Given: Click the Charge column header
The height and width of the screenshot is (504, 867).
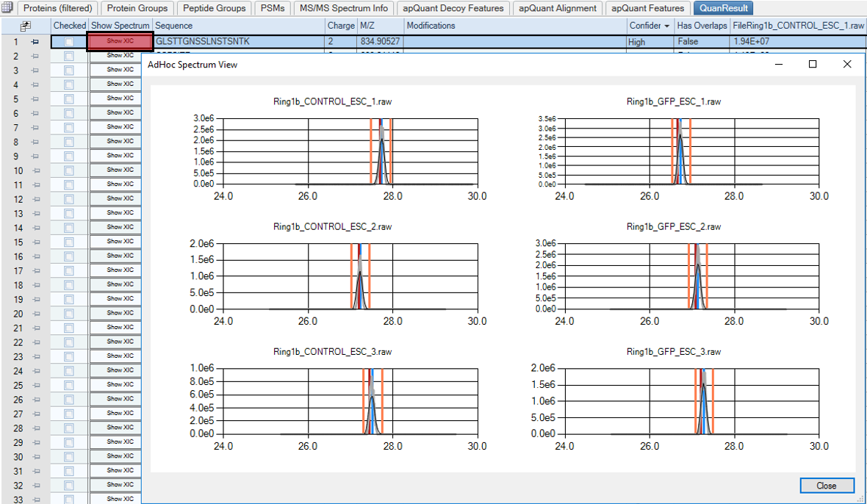Looking at the screenshot, I should pyautogui.click(x=341, y=26).
